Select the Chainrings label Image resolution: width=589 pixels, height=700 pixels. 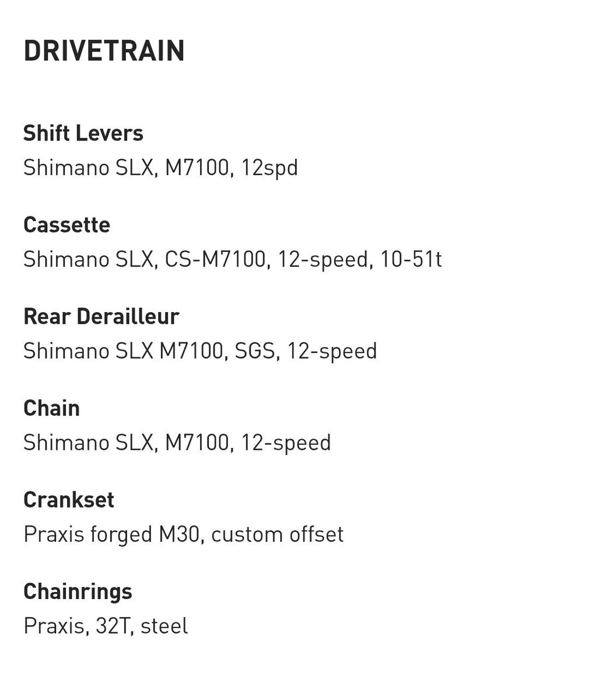point(78,591)
